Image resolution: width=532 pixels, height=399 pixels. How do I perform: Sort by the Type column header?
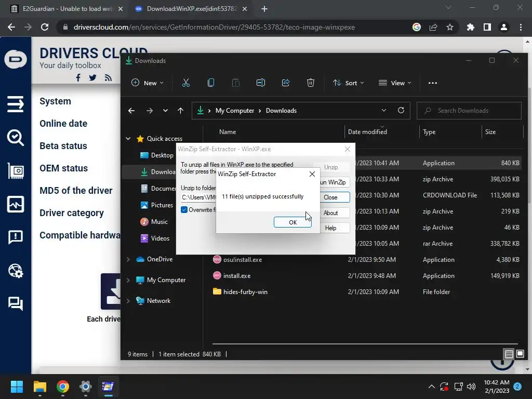[429, 132]
